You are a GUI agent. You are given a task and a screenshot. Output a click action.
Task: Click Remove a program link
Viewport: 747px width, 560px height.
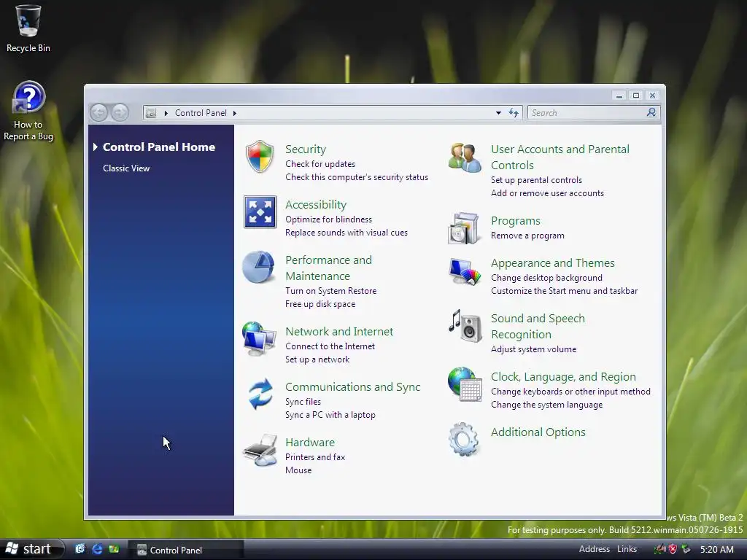[527, 236]
